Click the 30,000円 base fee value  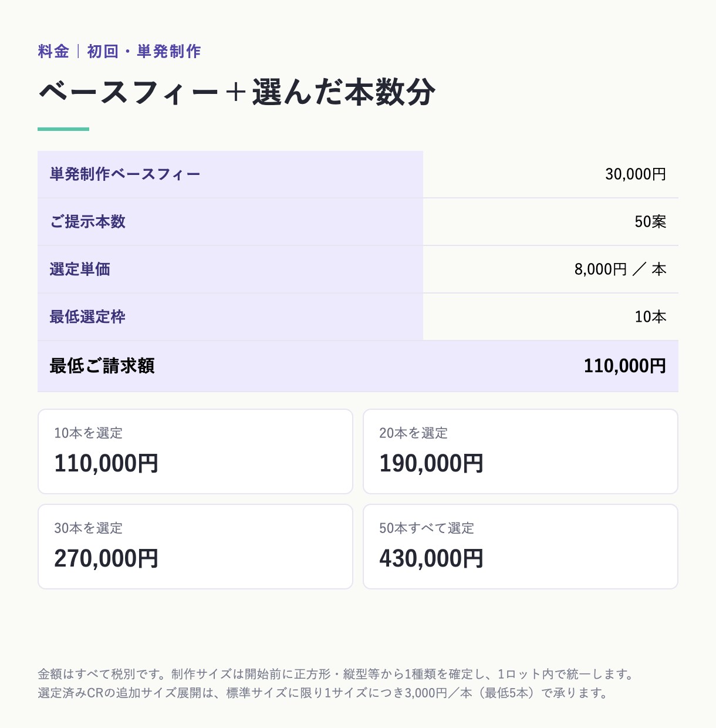(636, 174)
